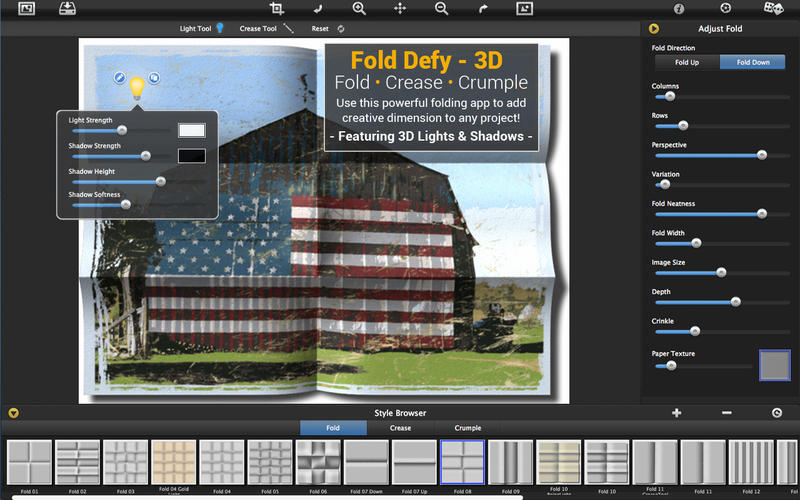Viewport: 800px width, 500px height.
Task: Click the Variation slider handle
Action: tap(665, 185)
